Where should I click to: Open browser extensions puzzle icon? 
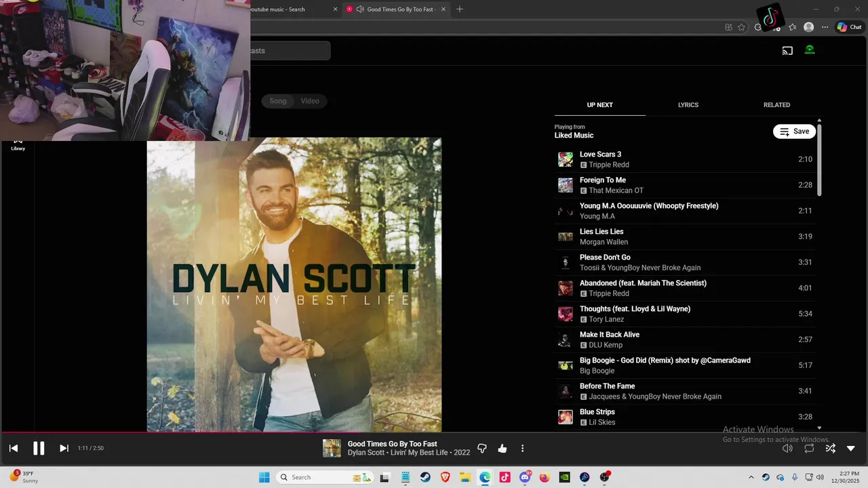pyautogui.click(x=758, y=27)
